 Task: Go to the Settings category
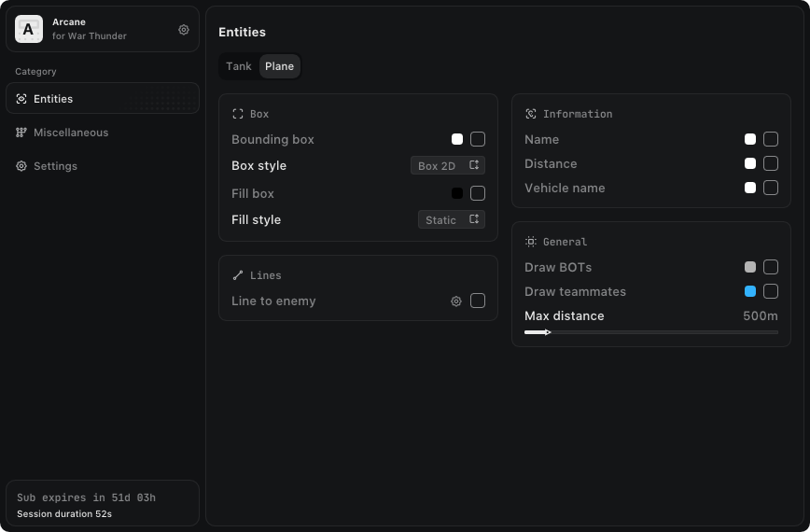[55, 166]
